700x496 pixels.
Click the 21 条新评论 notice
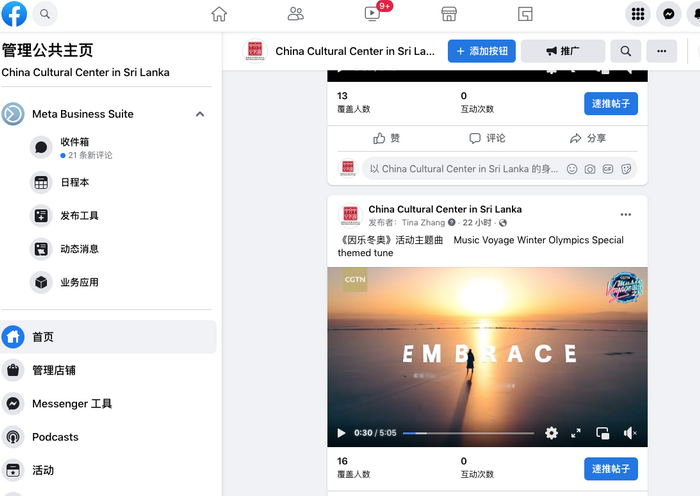[86, 155]
